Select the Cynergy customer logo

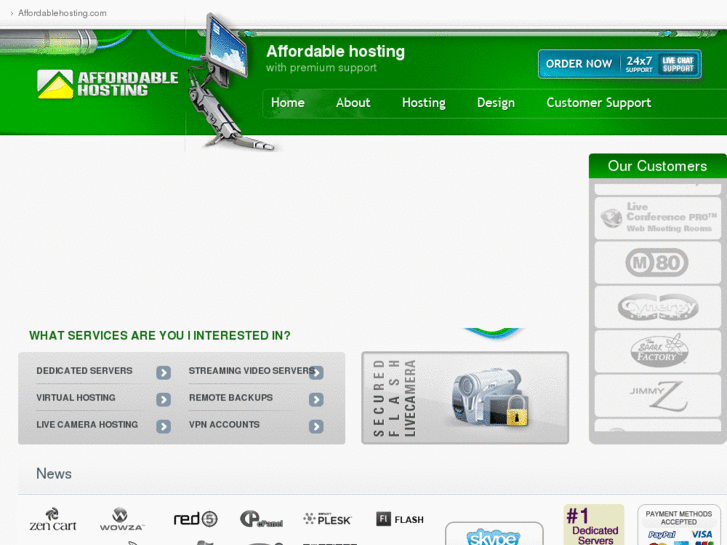pos(657,307)
